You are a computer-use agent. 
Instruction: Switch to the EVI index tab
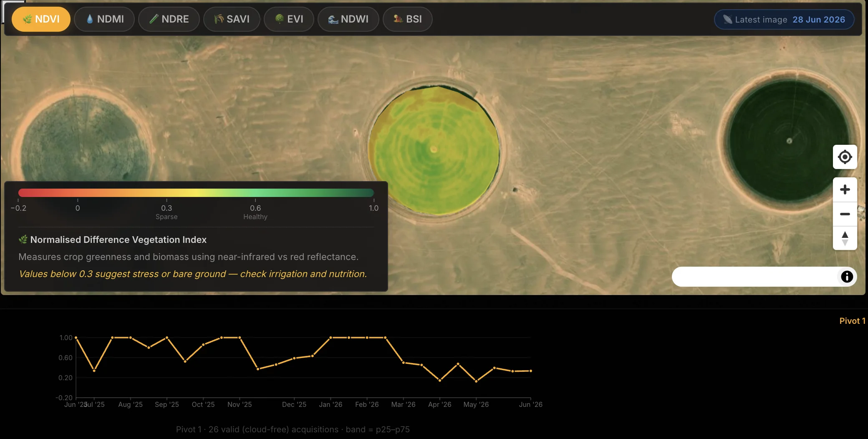coord(289,19)
